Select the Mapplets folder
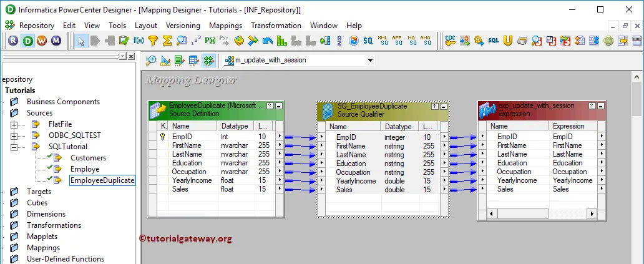Viewport: 644px width, 264px height. (x=42, y=237)
